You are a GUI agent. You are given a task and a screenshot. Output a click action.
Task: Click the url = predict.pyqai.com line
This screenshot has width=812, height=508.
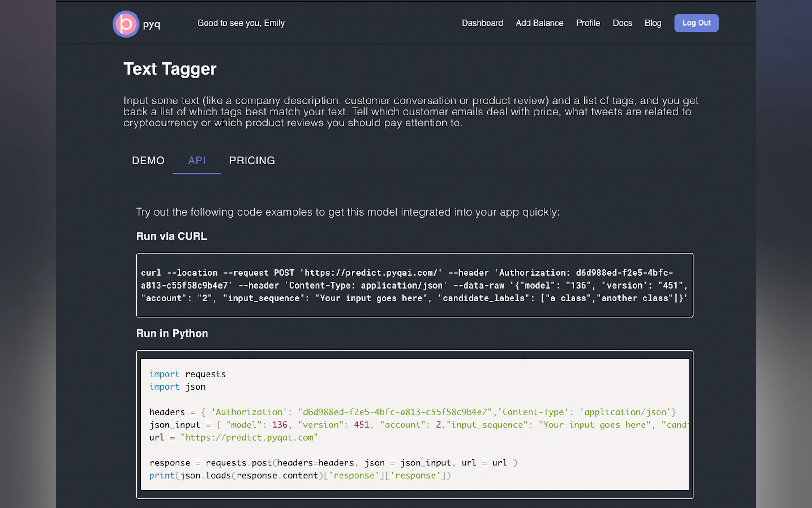pos(233,437)
